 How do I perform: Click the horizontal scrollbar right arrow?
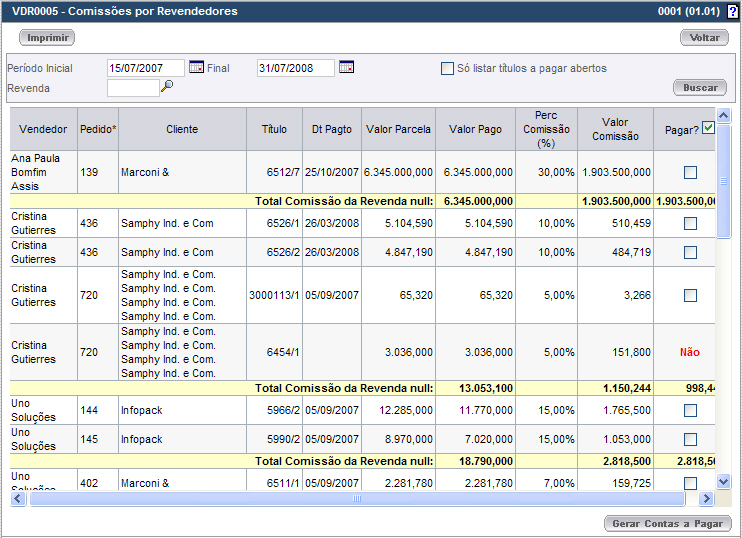(x=706, y=498)
